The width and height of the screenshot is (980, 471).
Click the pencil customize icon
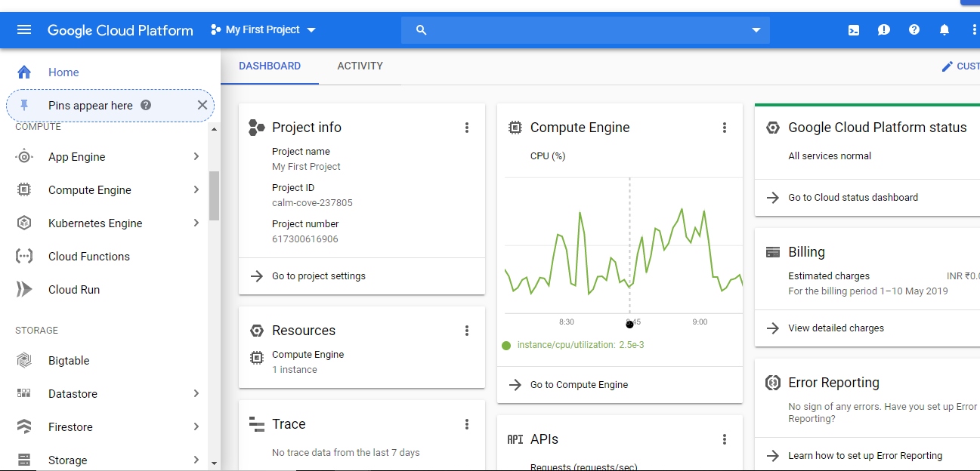(948, 66)
